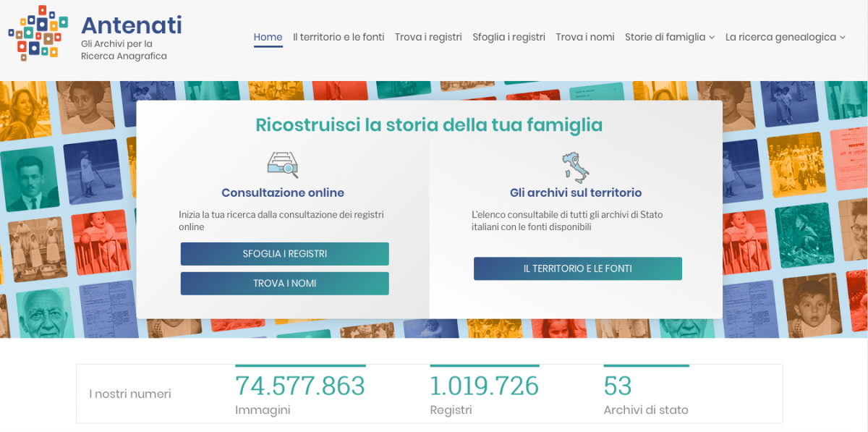Click the Italy map icon
Image resolution: width=868 pixels, height=432 pixels.
coord(576,168)
